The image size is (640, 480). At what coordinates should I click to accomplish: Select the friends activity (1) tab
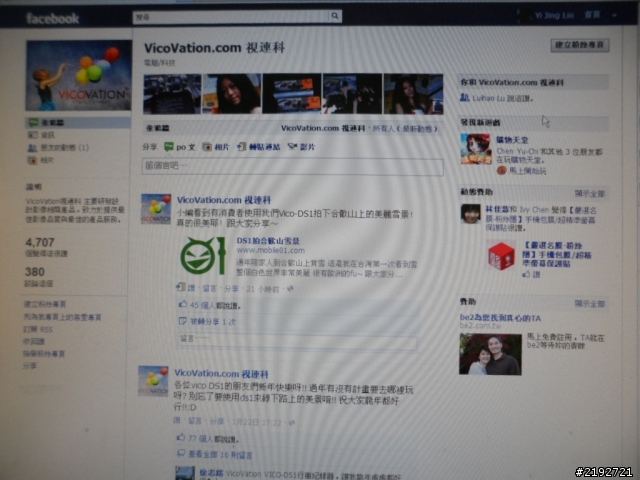64,147
